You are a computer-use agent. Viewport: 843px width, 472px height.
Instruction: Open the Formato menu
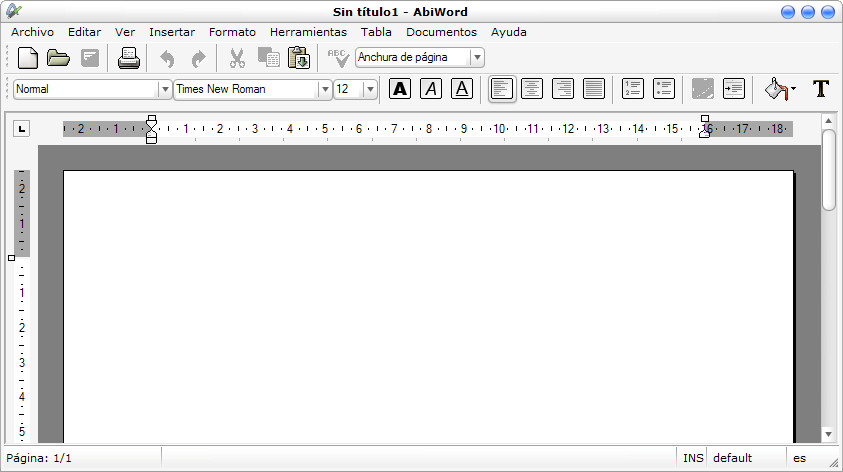232,32
